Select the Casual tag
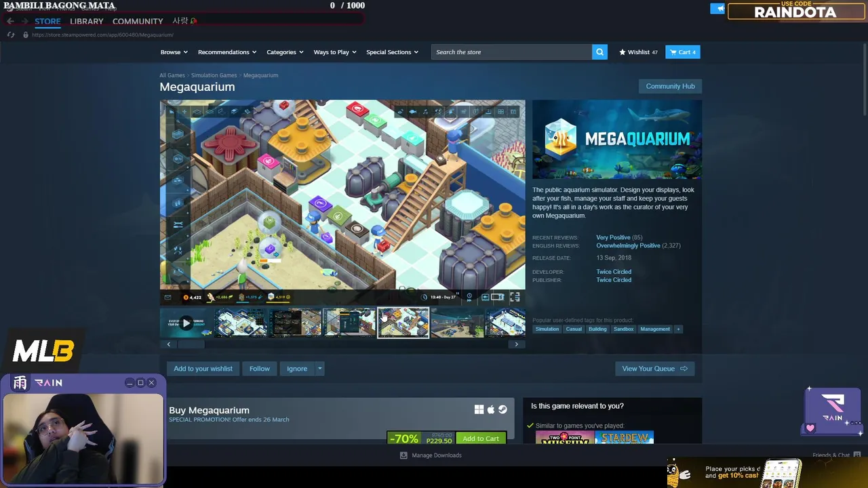Screen dimensions: 868x488 pos(574,329)
